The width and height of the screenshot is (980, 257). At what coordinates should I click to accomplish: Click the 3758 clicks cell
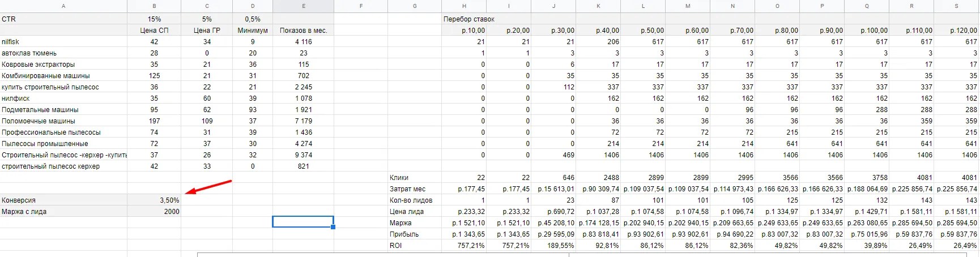tap(867, 177)
